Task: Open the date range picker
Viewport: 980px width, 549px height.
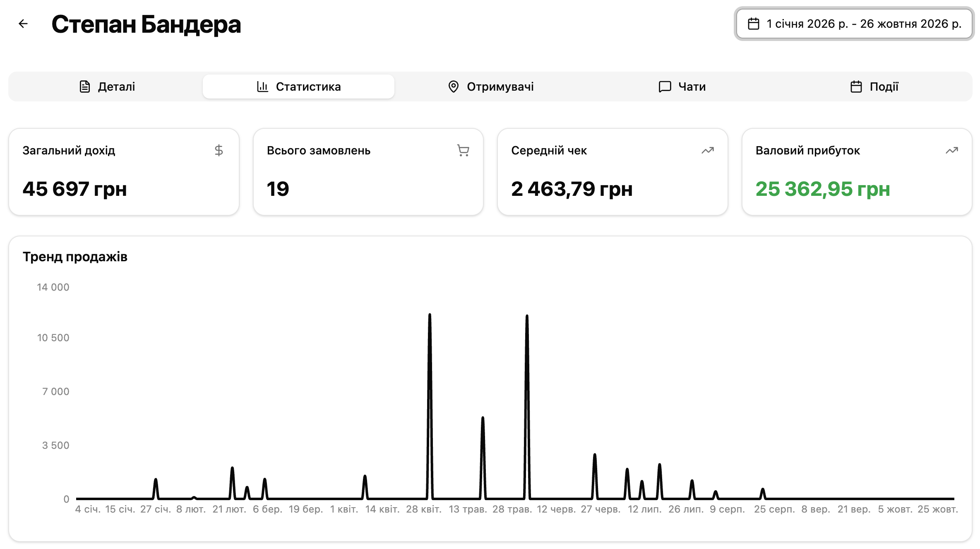Action: click(854, 24)
